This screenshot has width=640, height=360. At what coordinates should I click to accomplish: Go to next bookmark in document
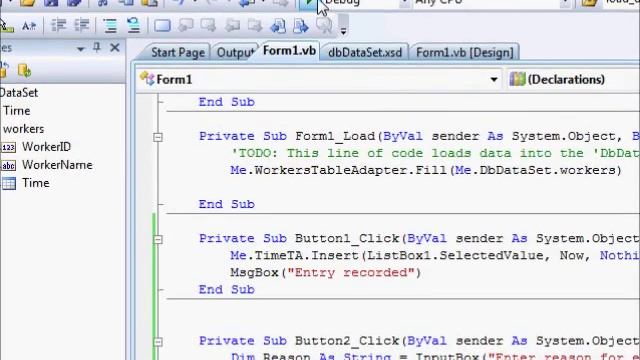pos(301,26)
